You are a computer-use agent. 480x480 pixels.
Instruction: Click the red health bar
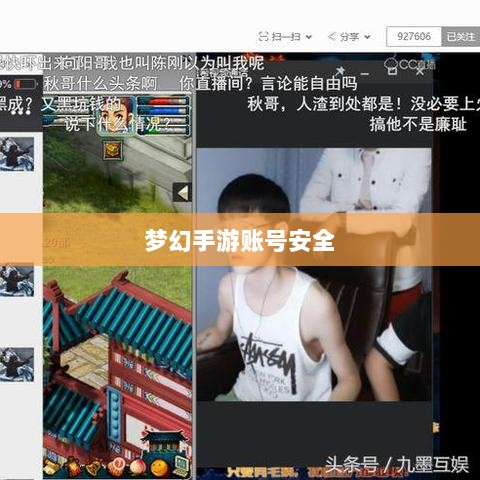coord(163,101)
